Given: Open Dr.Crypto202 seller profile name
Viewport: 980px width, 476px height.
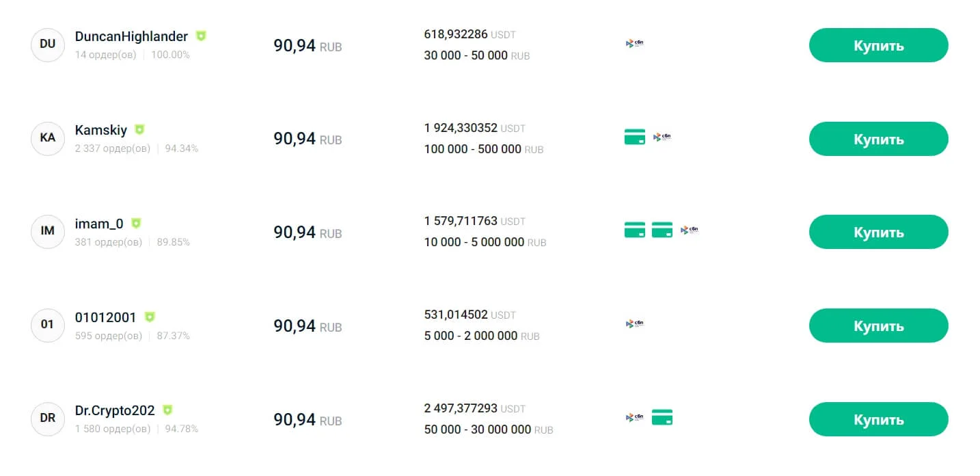Looking at the screenshot, I should click(115, 411).
